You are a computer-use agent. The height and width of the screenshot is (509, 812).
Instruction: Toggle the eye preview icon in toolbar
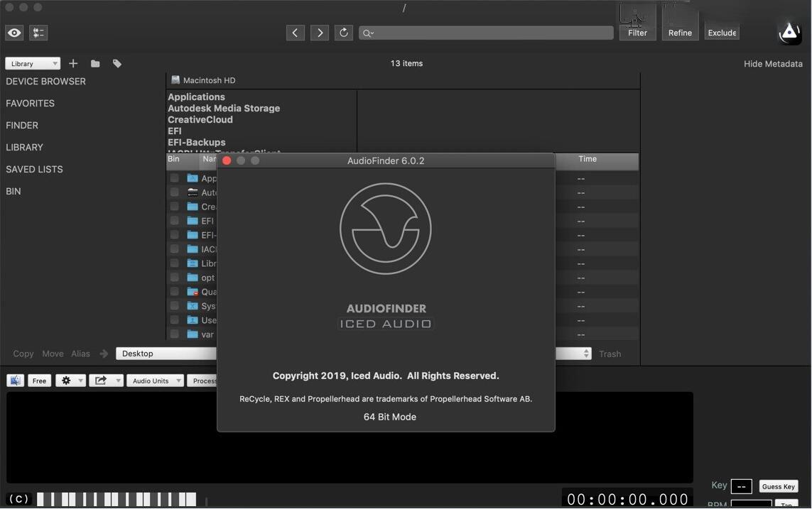pos(14,33)
